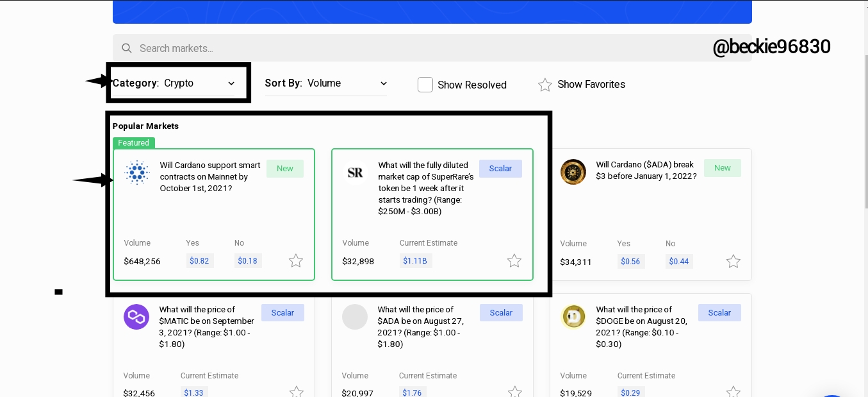Click the green Featured label
This screenshot has height=397, width=868.
click(134, 143)
